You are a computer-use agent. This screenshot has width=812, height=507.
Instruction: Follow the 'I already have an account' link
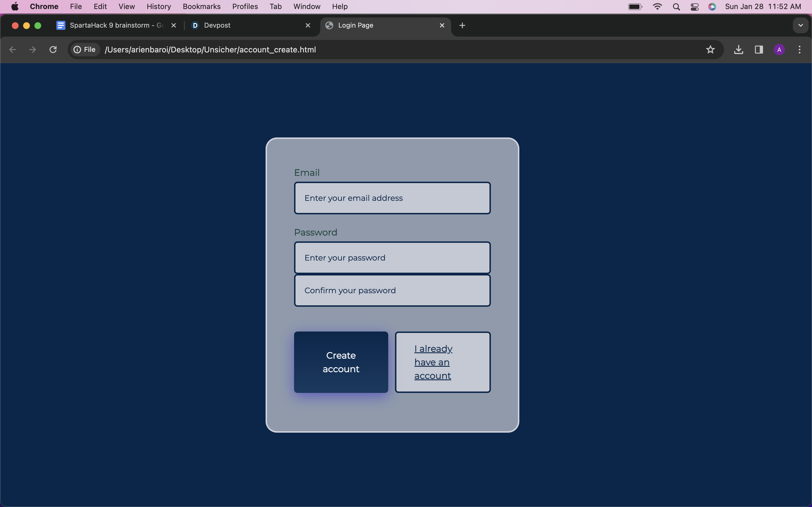[433, 362]
